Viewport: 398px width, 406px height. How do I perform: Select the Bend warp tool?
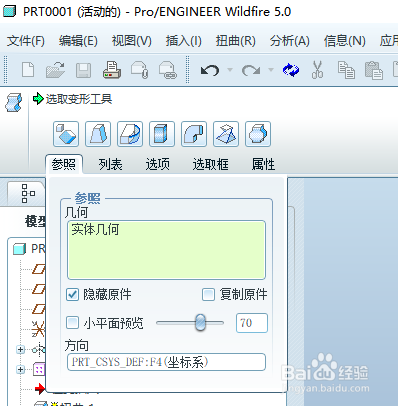click(x=194, y=134)
